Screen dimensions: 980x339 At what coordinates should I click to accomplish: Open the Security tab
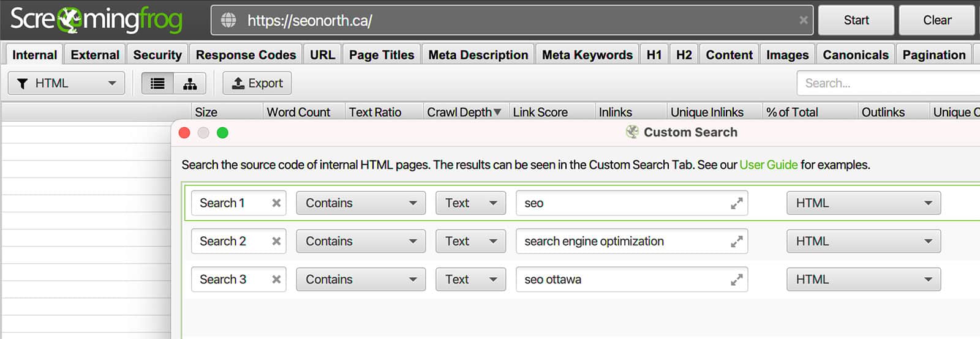(157, 54)
